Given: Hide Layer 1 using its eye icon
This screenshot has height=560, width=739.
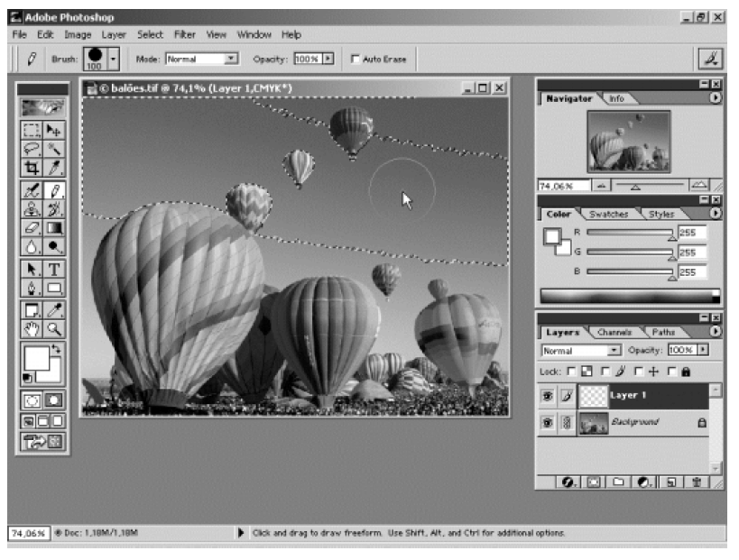Looking at the screenshot, I should tap(548, 394).
